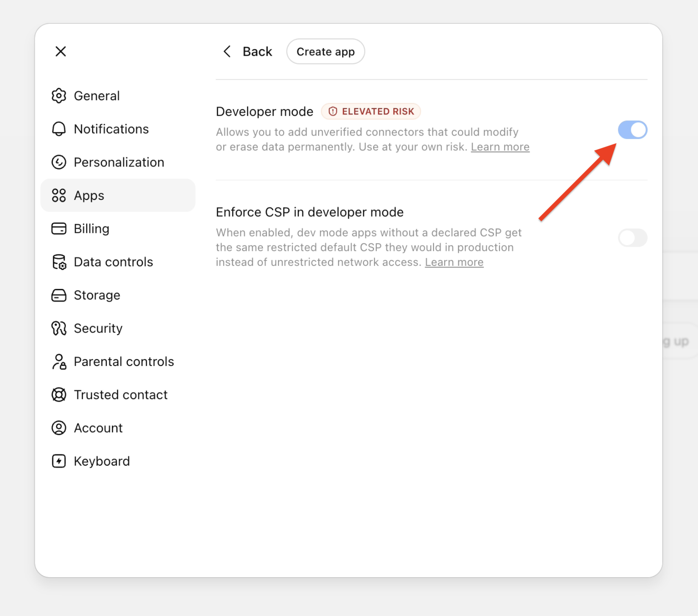This screenshot has width=698, height=616.
Task: Click the General gear icon
Action: (x=59, y=96)
